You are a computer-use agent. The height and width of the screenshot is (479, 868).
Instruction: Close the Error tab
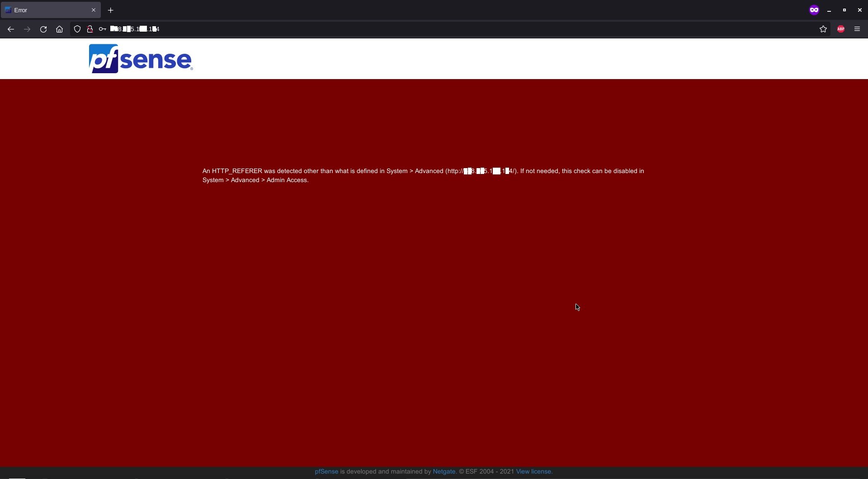pyautogui.click(x=94, y=10)
